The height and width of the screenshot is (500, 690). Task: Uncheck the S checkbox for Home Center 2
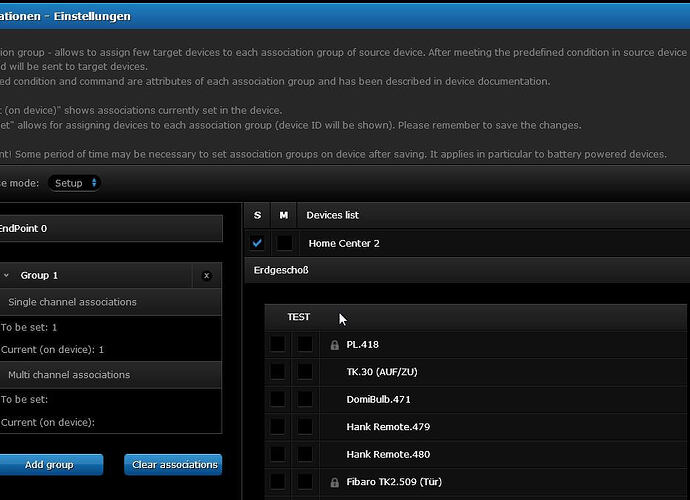pyautogui.click(x=257, y=243)
